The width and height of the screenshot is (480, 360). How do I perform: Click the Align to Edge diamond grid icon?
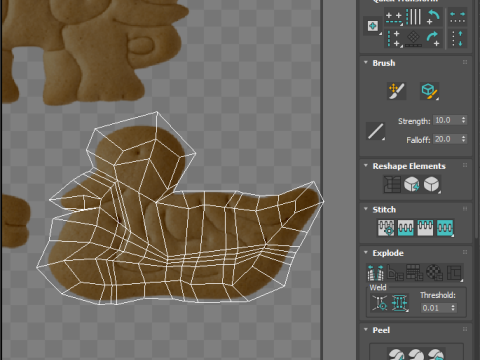[414, 39]
